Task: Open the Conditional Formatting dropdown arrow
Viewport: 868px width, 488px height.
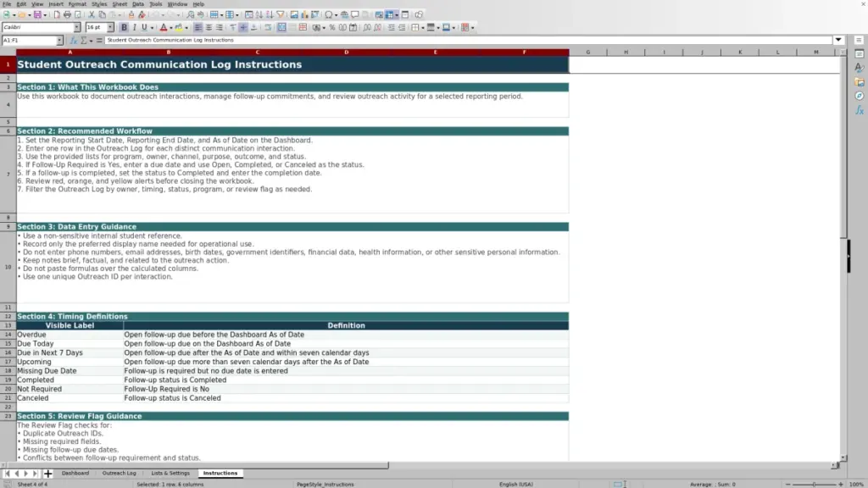Action: click(x=472, y=28)
